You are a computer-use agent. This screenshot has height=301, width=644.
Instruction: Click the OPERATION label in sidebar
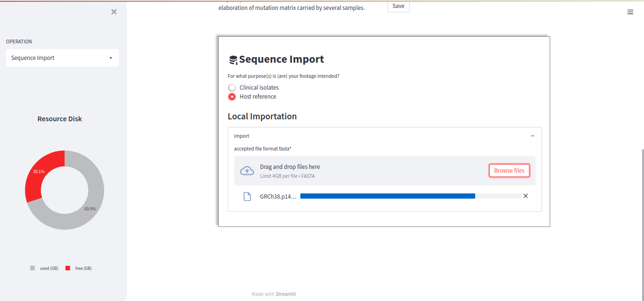pos(19,42)
